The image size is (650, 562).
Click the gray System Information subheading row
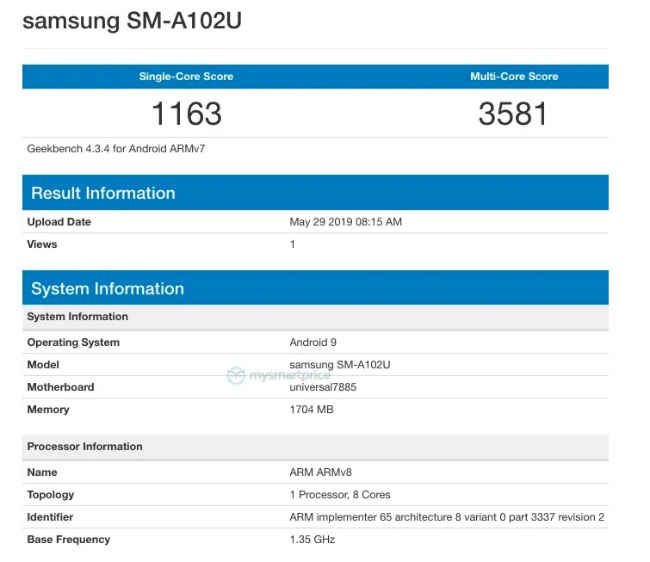(315, 317)
